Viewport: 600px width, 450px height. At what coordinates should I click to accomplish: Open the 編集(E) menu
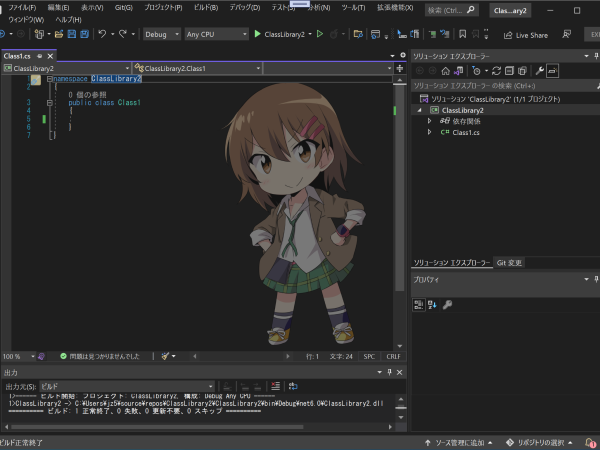click(x=58, y=8)
